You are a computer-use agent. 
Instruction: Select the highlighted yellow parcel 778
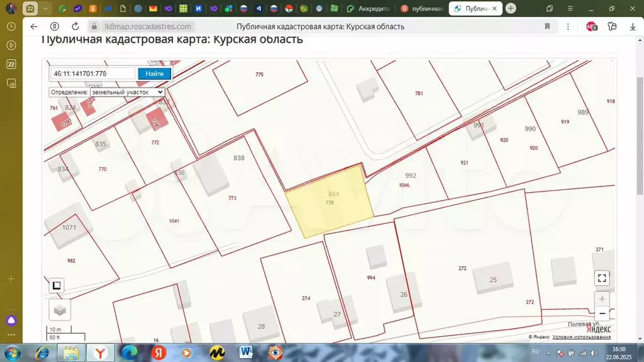pyautogui.click(x=330, y=203)
